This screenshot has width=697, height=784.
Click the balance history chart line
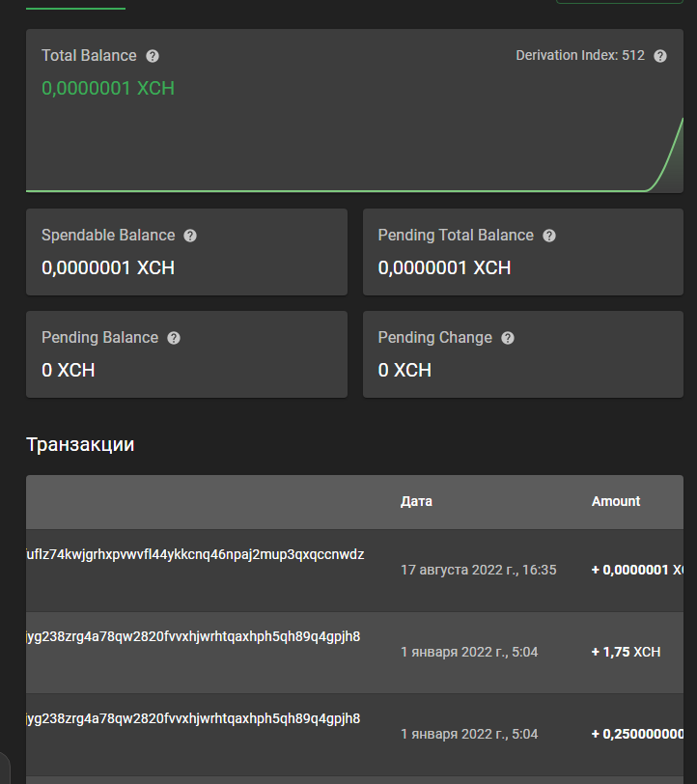coord(354,190)
